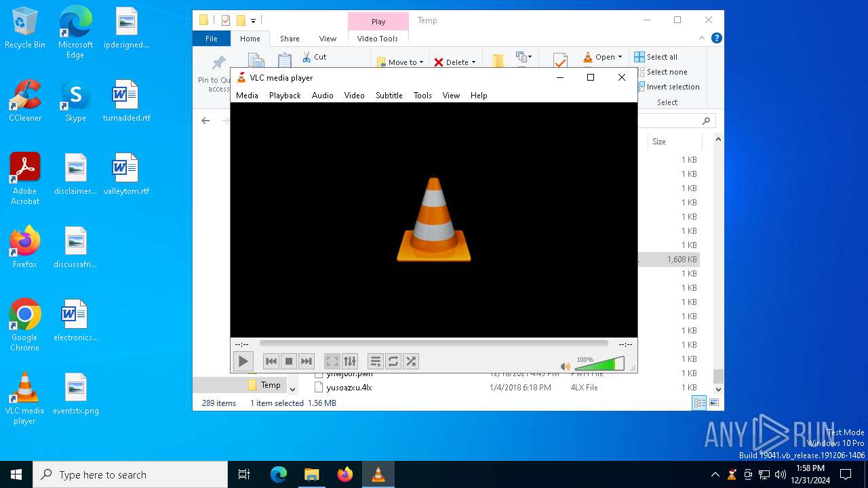Viewport: 868px width, 488px height.
Task: Show hidden system tray icons
Action: tap(715, 474)
